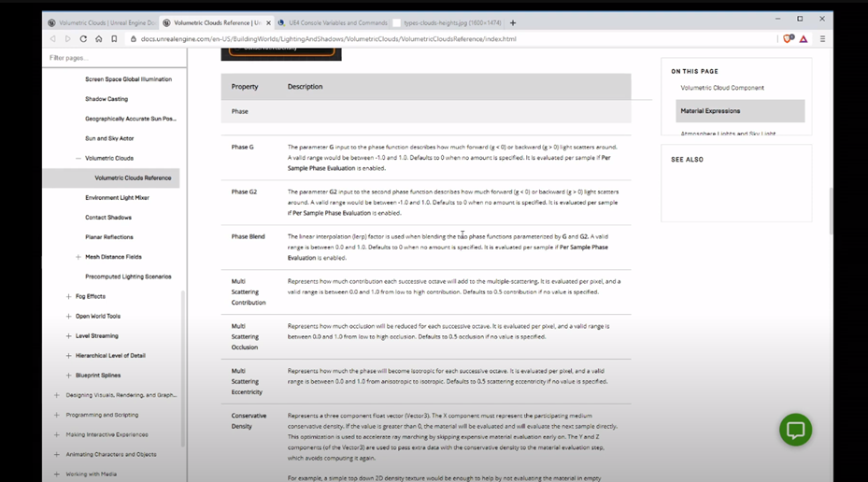Click the Multi Scattering Contribution property cell
Viewport: 868px width, 482px height.
pyautogui.click(x=248, y=291)
